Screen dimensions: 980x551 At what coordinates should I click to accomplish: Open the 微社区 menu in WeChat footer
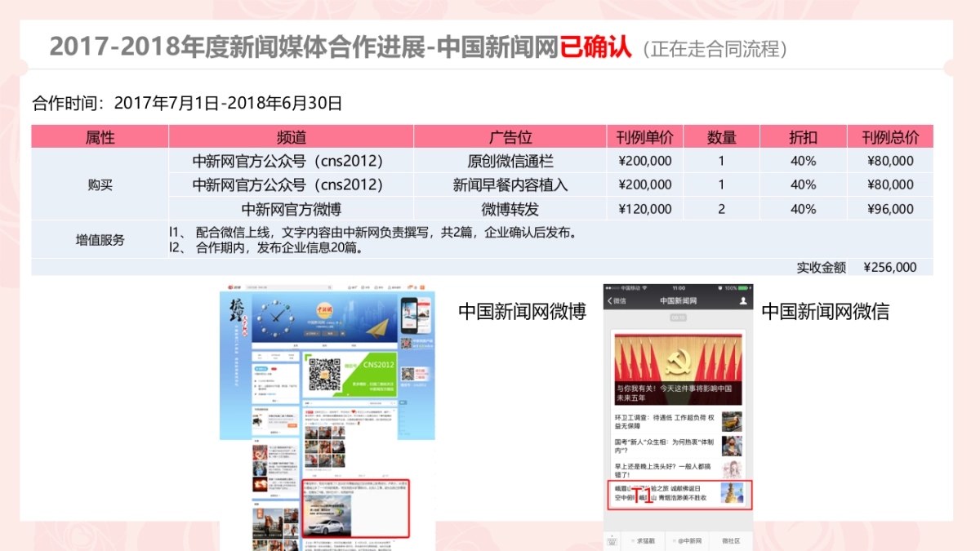tap(732, 541)
